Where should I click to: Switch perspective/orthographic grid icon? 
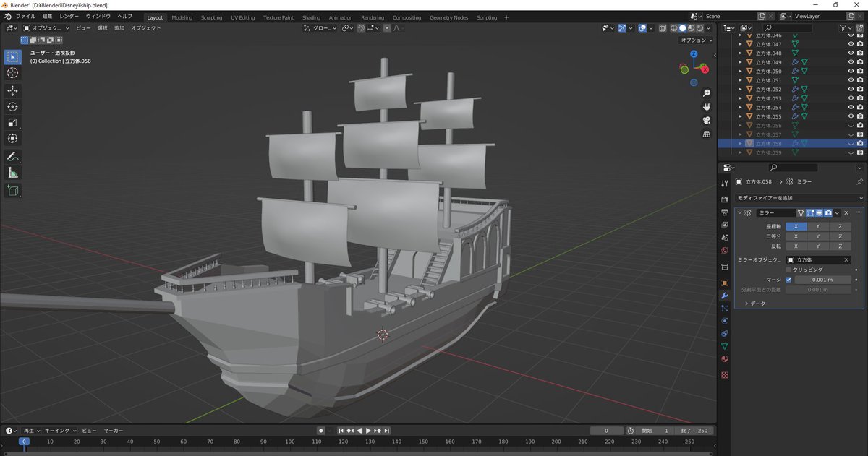(x=707, y=134)
